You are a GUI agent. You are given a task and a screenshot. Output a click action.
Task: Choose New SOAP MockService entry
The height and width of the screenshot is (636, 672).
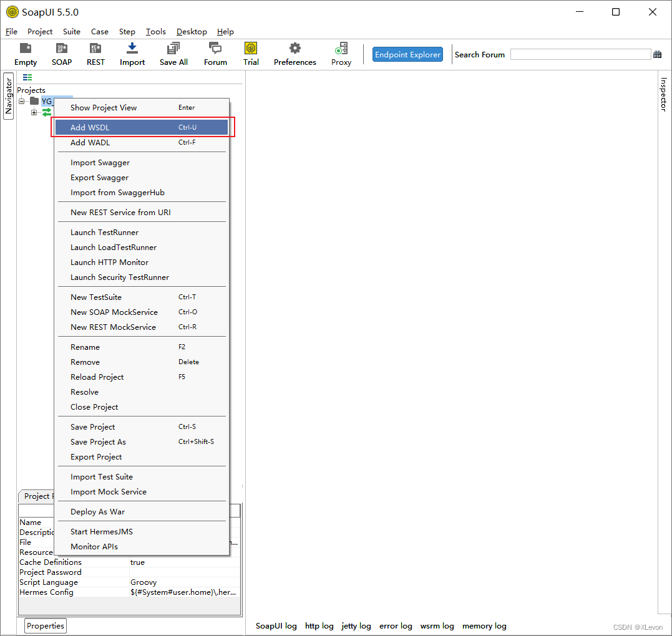[x=142, y=312]
